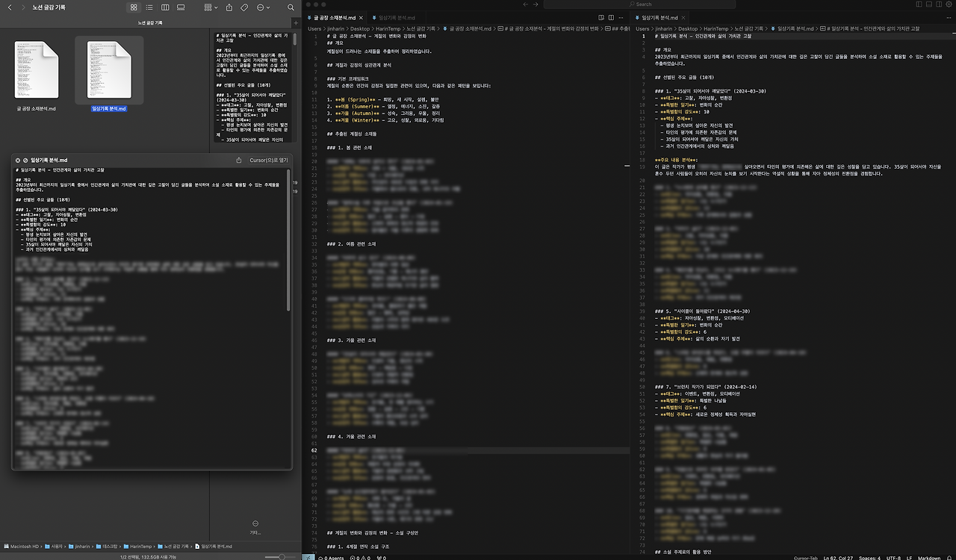Switch Finder to gallery view

[x=181, y=7]
